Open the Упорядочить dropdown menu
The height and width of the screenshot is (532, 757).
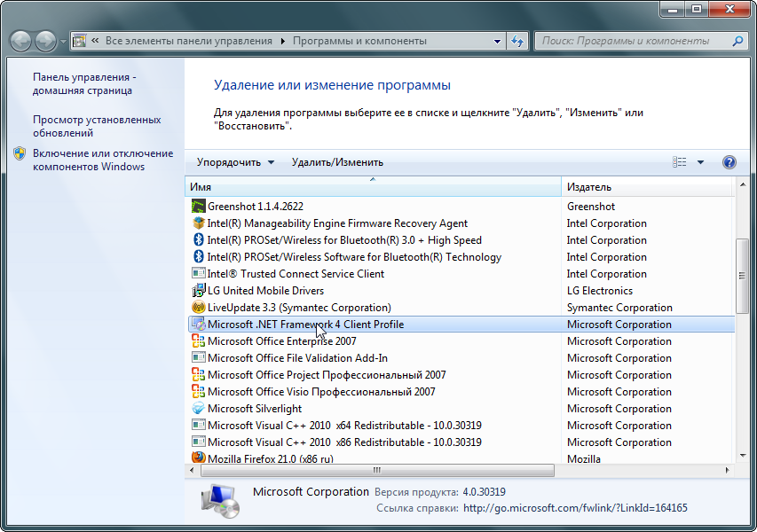pyautogui.click(x=235, y=162)
